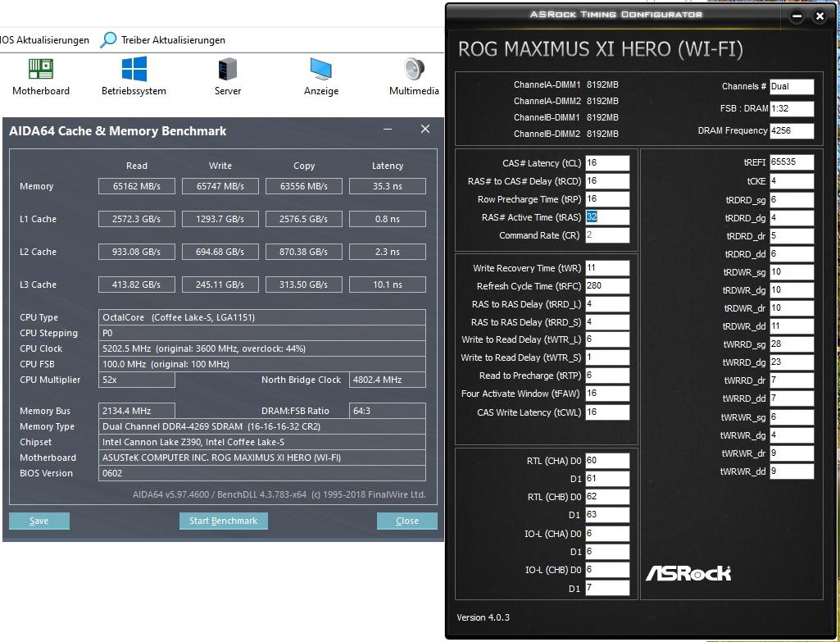Click the Save button in AIDA64 benchmark

click(39, 521)
